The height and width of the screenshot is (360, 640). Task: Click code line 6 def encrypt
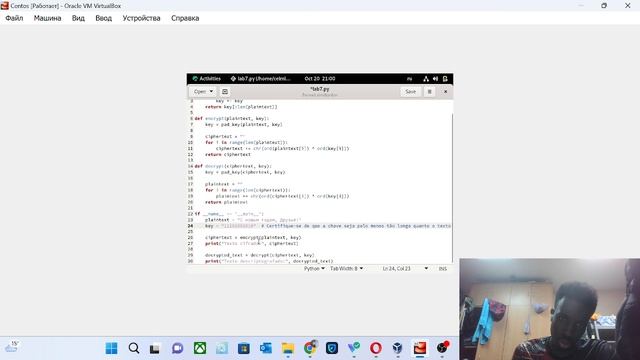(232, 118)
